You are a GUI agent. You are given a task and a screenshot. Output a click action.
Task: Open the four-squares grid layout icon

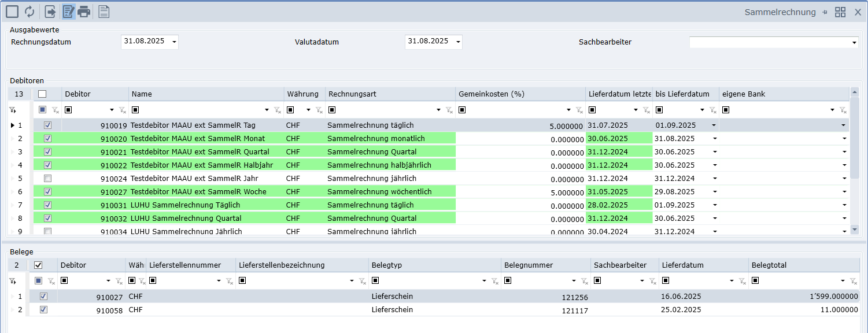[x=840, y=12]
